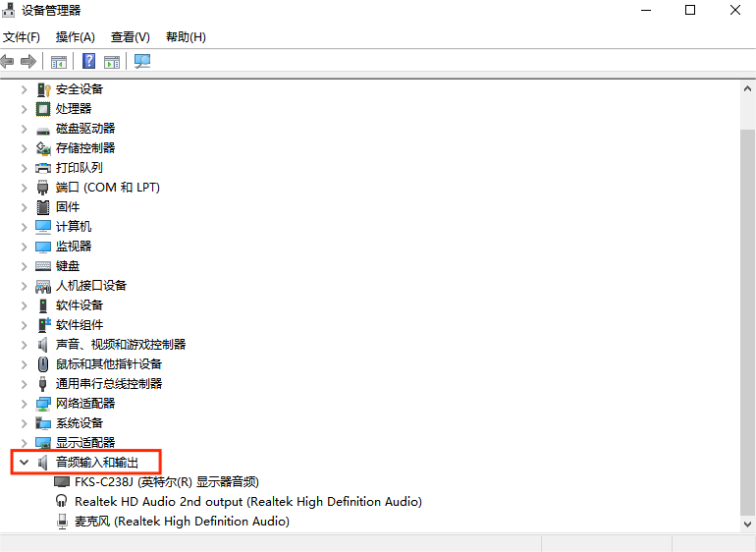Expand the 磁盘驱动器 category
Viewport: 756px width, 552px height.
pyautogui.click(x=24, y=129)
